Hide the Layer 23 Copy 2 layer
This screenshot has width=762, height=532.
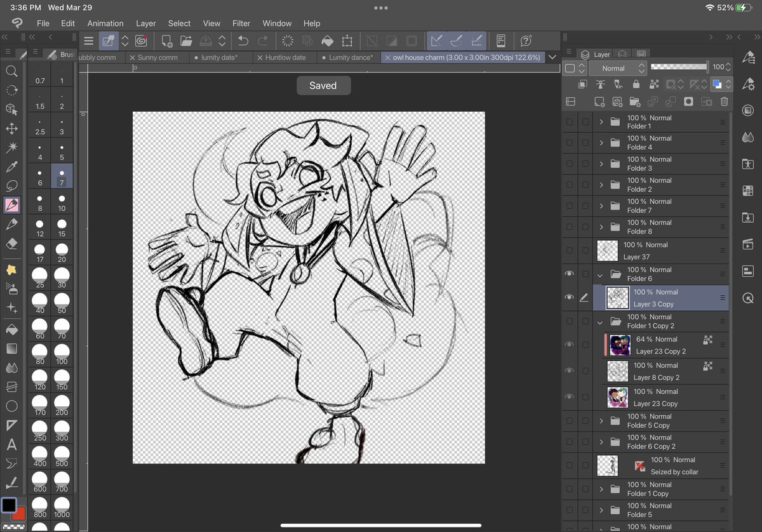pyautogui.click(x=569, y=345)
